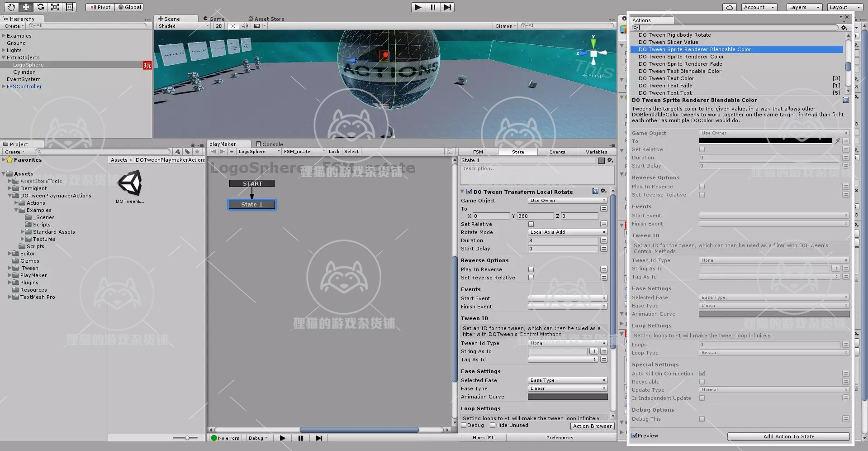Toggle Auto Kill On Completion checkbox

(x=702, y=374)
